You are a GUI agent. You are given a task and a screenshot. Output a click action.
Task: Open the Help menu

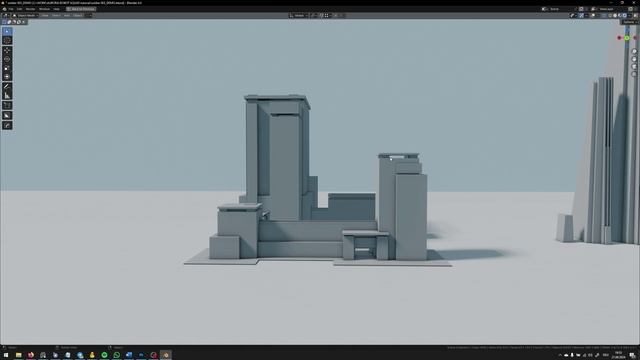(x=57, y=9)
